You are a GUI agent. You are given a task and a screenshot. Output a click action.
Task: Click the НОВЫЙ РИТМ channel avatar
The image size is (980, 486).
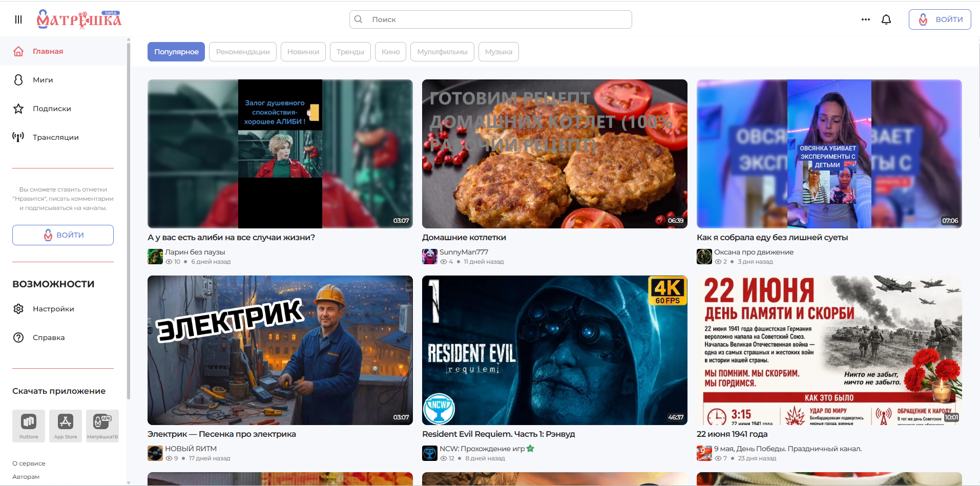155,453
